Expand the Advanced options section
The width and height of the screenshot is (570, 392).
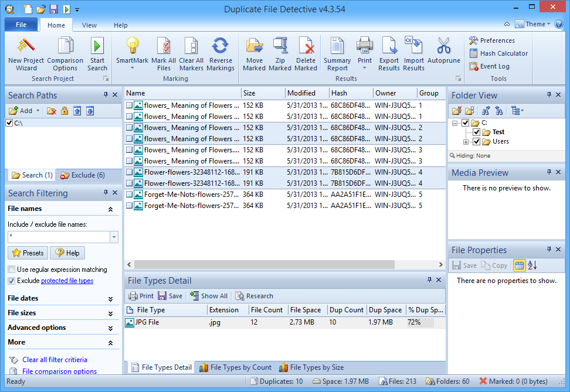pos(110,328)
